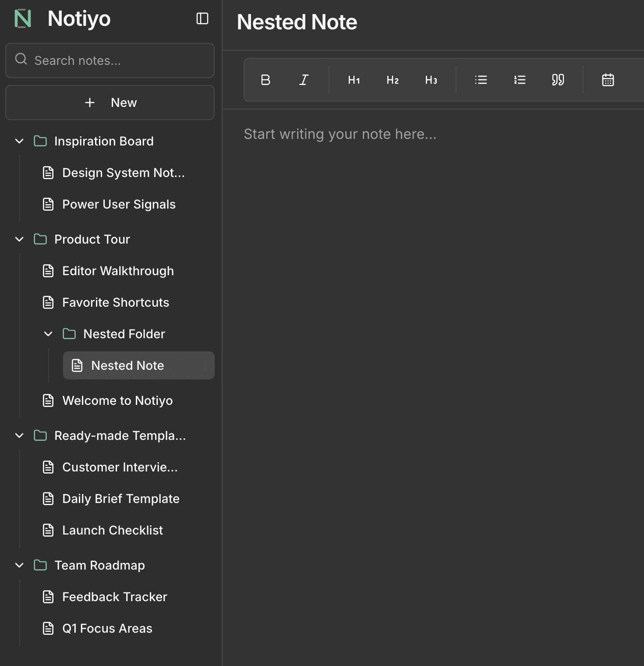The height and width of the screenshot is (666, 644).
Task: Format text as Heading 3
Action: point(431,80)
